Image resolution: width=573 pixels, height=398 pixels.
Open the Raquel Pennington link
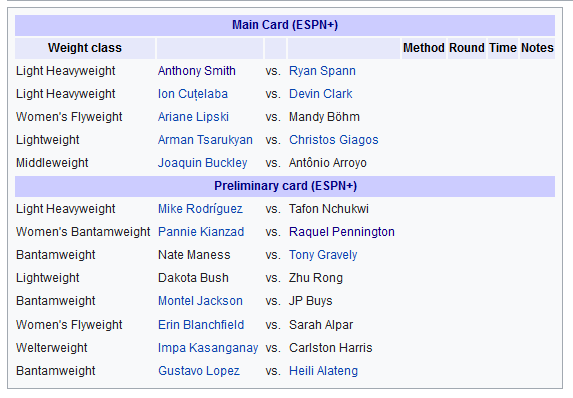pyautogui.click(x=342, y=232)
